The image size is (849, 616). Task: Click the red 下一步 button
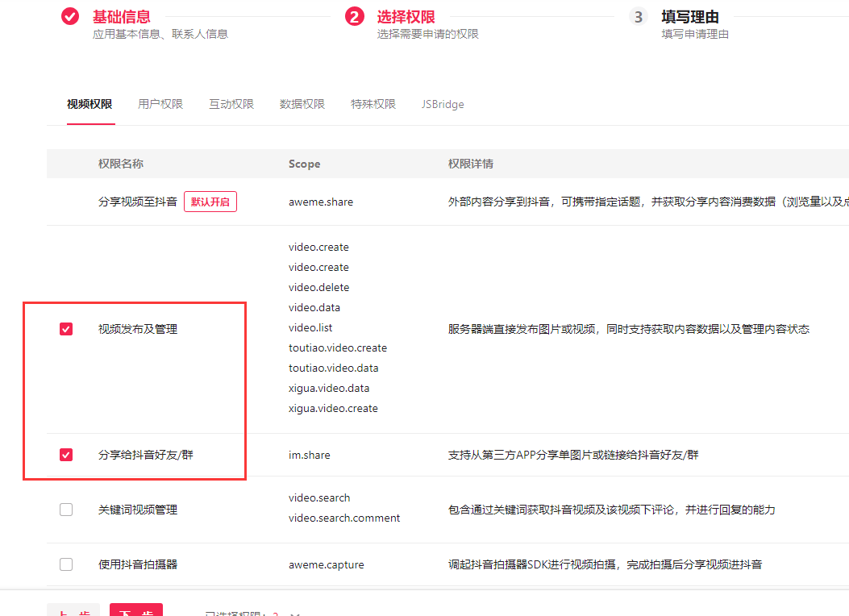tap(136, 610)
